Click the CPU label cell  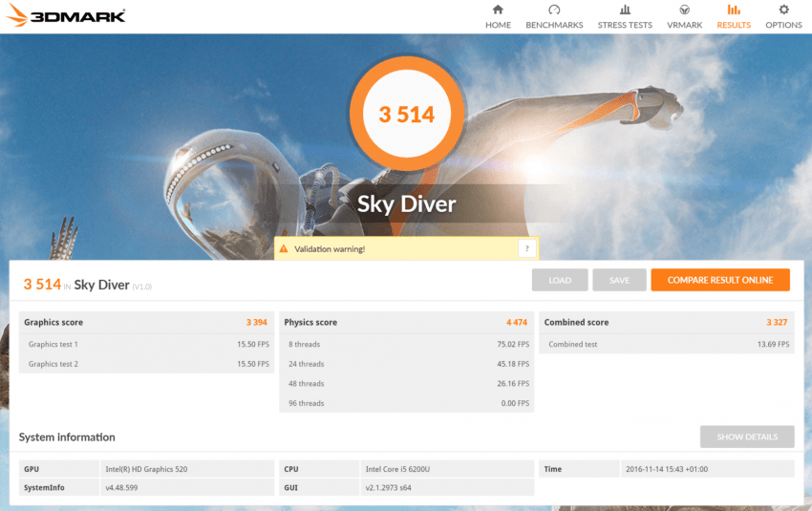point(319,469)
